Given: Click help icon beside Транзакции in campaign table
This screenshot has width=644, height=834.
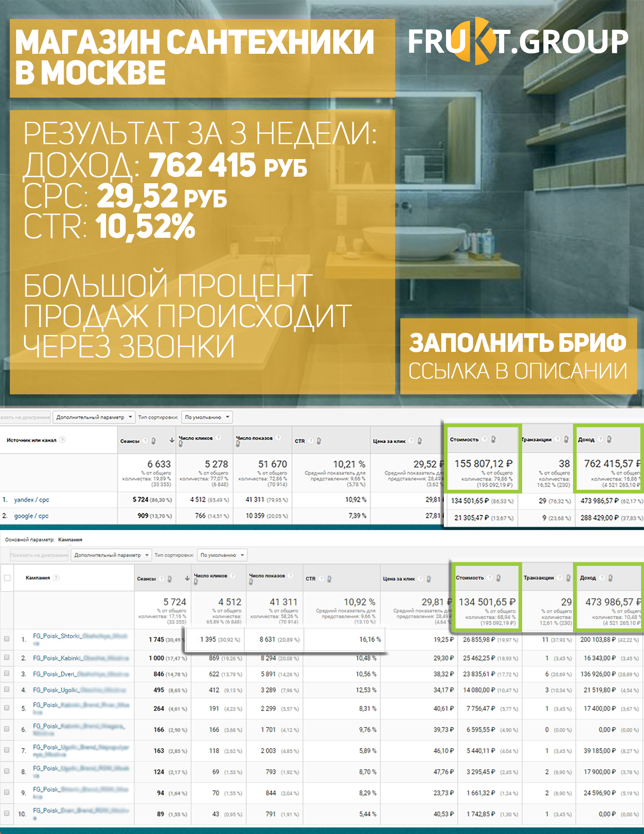Looking at the screenshot, I should pyautogui.click(x=559, y=577).
